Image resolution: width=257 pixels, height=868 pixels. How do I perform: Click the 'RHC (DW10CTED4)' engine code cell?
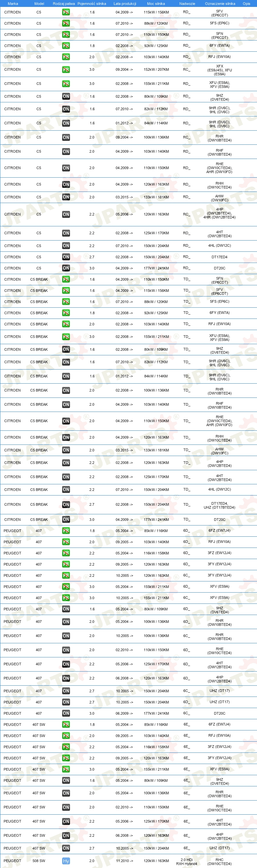point(220,862)
